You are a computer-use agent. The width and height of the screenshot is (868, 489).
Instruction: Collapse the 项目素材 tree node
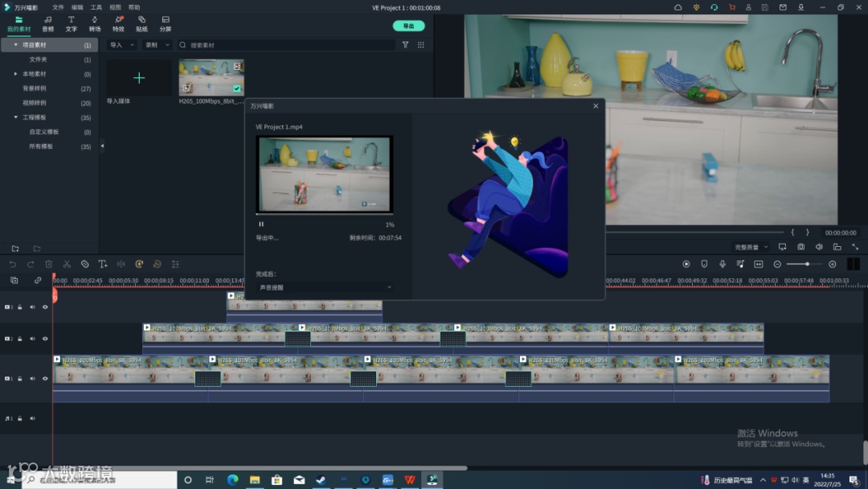point(15,45)
